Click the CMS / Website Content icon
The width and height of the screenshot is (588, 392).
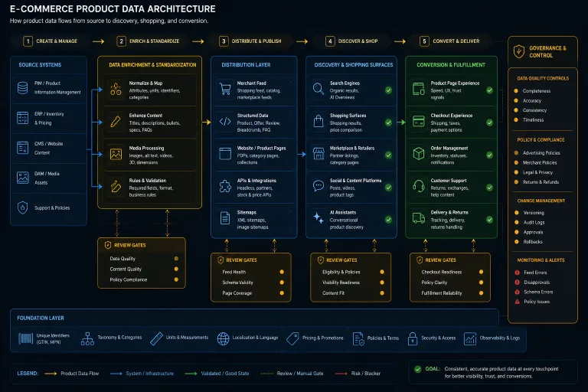tap(22, 148)
